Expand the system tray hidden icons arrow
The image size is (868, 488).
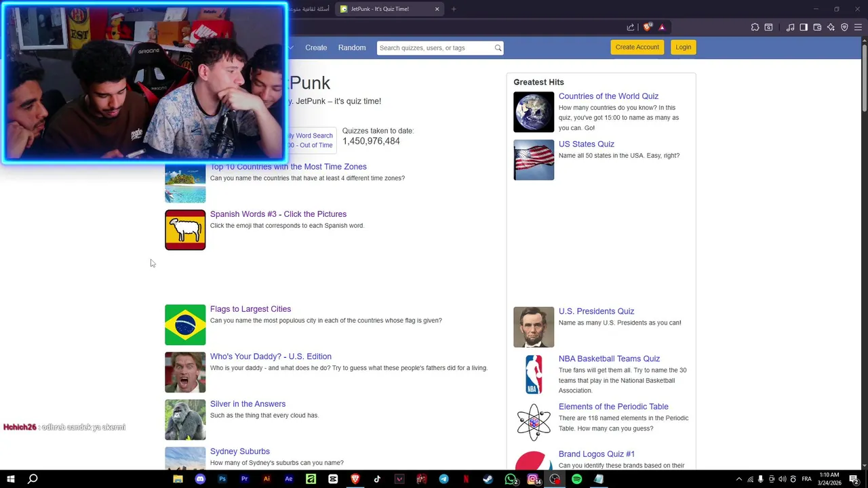(x=738, y=479)
